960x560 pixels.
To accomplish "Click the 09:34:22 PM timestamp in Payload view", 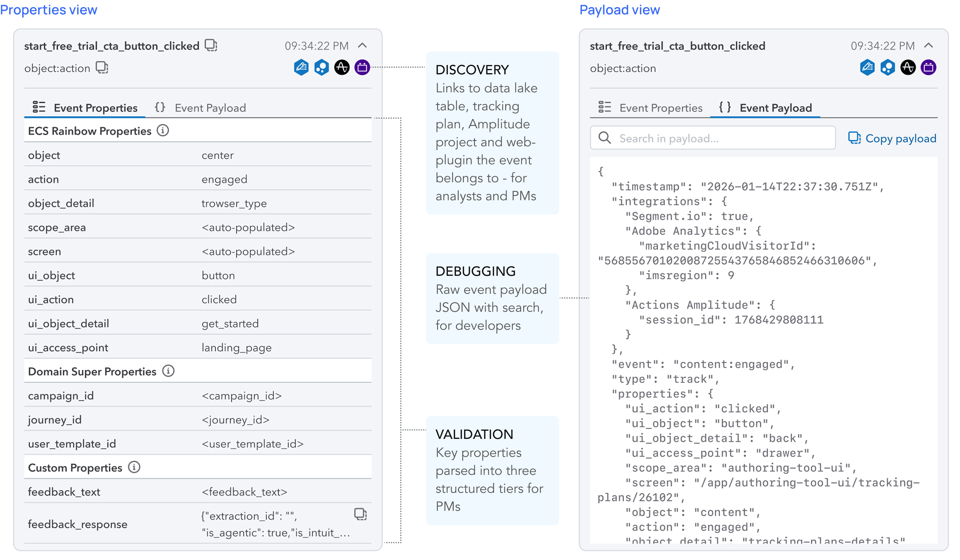I will 883,46.
